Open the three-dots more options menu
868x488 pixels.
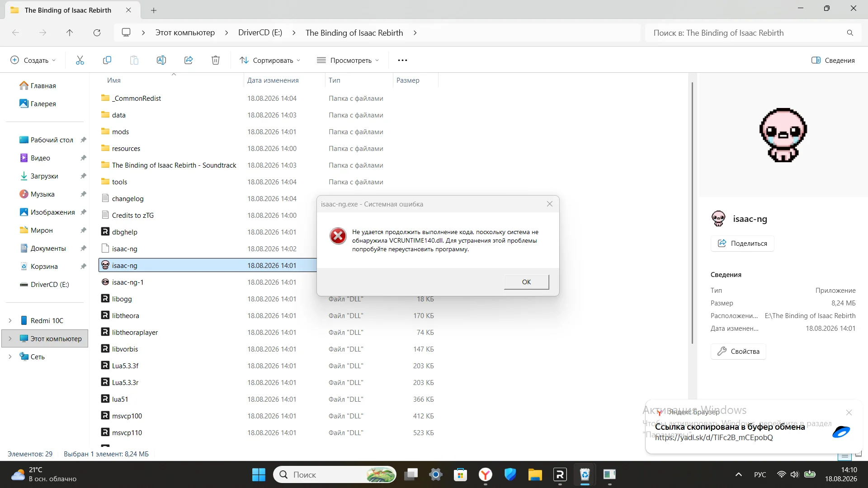pyautogui.click(x=402, y=60)
